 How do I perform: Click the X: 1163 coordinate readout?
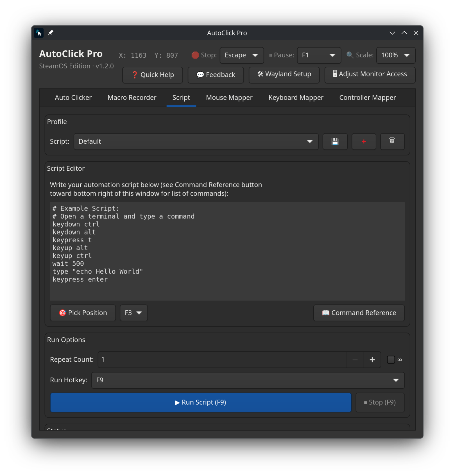(132, 55)
